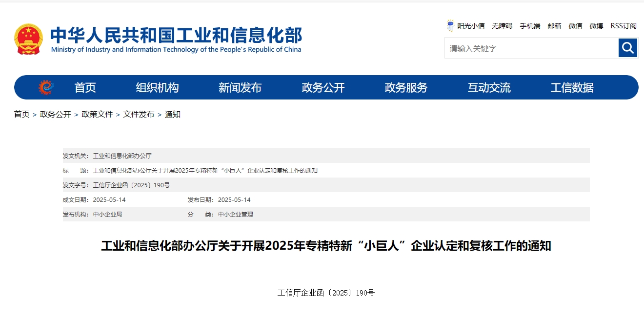Subscribe via the RSS订阅 link
The width and height of the screenshot is (644, 317).
(x=624, y=26)
